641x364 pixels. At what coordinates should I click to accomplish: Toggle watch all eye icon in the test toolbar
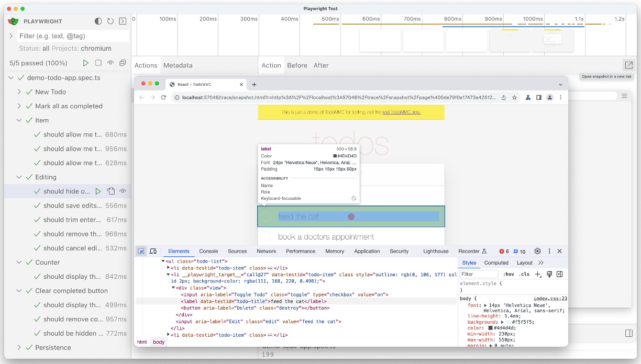(x=110, y=63)
